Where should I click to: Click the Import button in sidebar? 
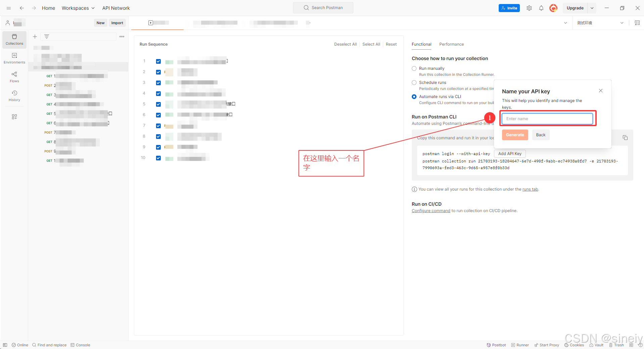point(117,23)
